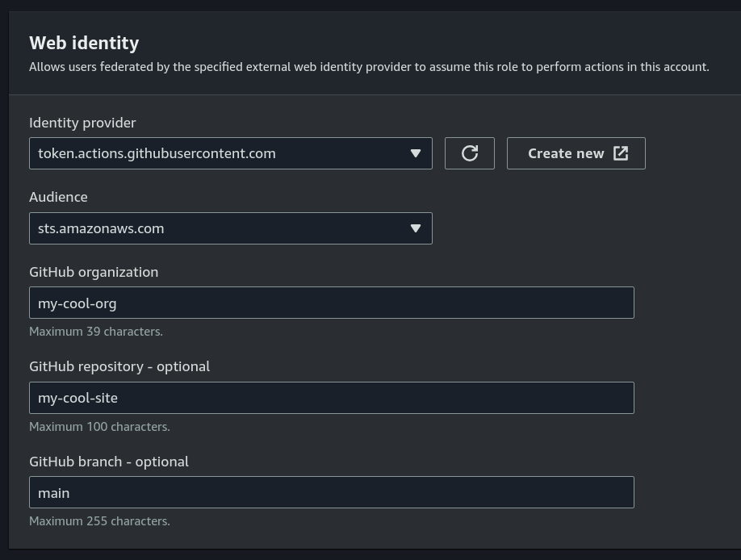This screenshot has height=560, width=741.
Task: Click the Identity provider field label
Action: (x=82, y=123)
